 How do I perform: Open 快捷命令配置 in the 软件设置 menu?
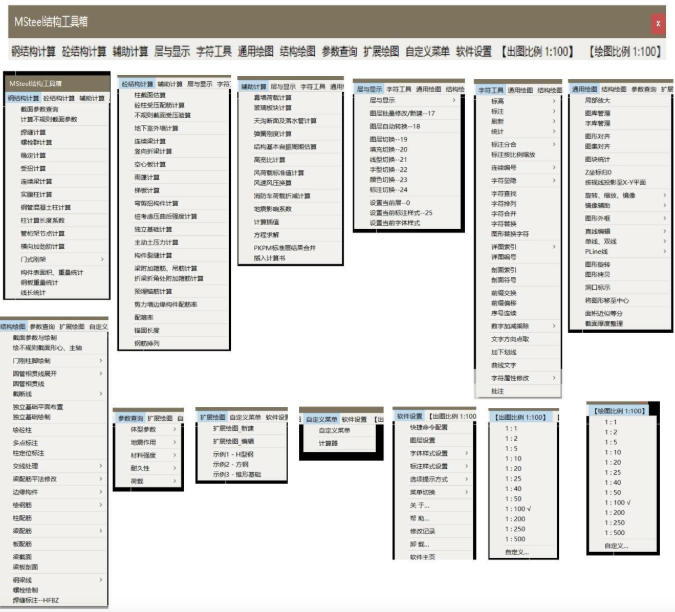pyautogui.click(x=429, y=427)
